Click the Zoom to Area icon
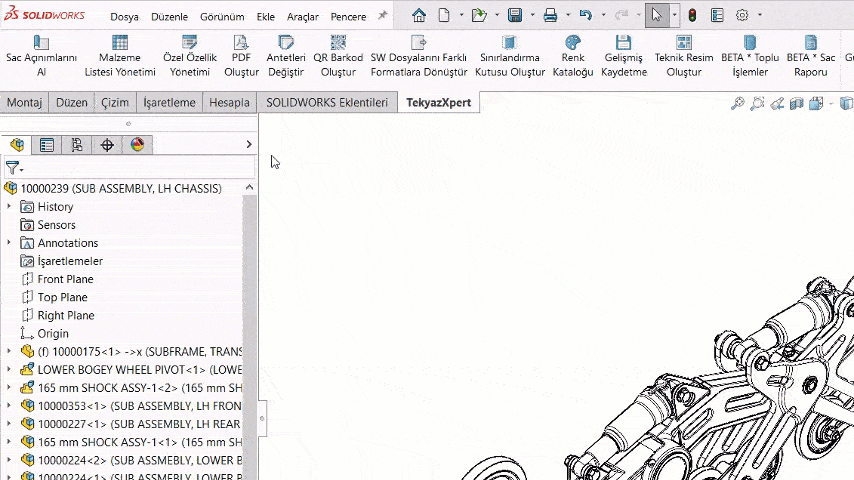Image resolution: width=854 pixels, height=480 pixels. (757, 104)
